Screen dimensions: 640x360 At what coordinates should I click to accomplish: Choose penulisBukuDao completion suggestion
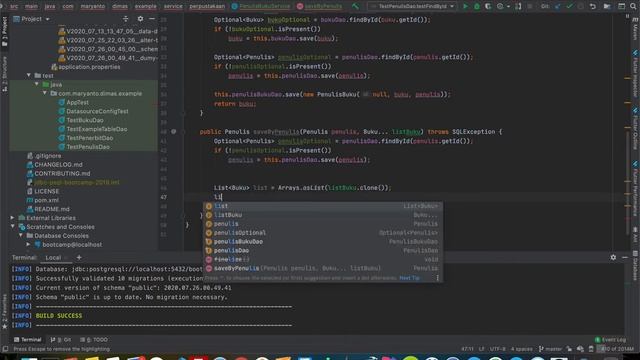point(323,242)
